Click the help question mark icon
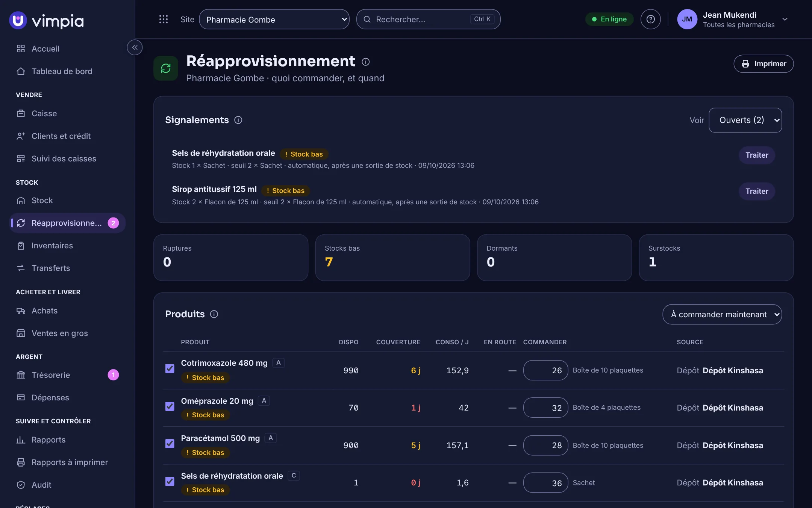 pyautogui.click(x=650, y=19)
